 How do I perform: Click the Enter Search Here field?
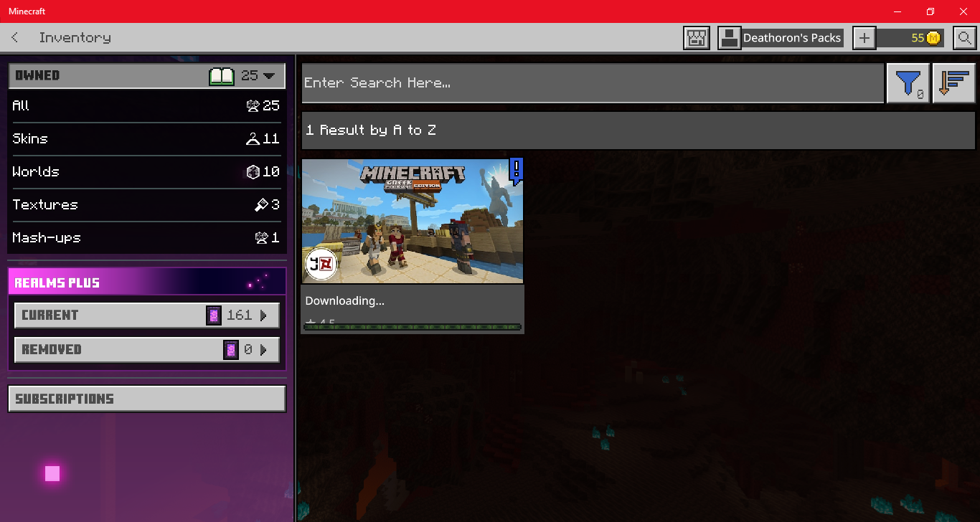(x=593, y=83)
